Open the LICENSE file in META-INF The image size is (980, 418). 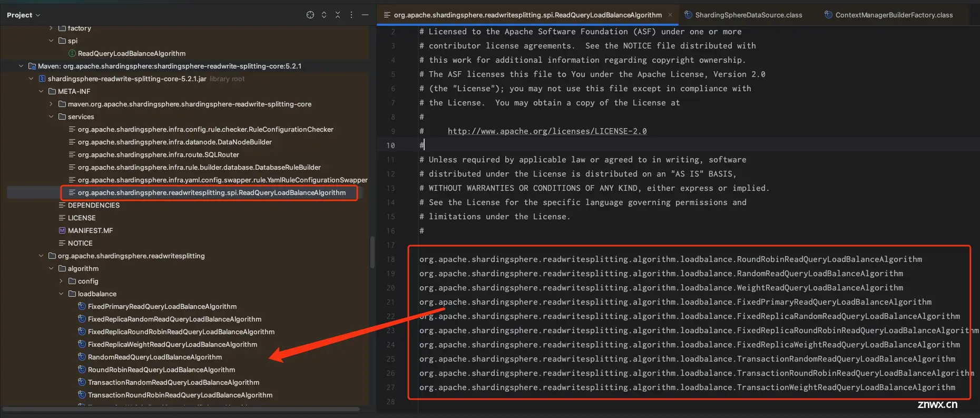pyautogui.click(x=82, y=218)
